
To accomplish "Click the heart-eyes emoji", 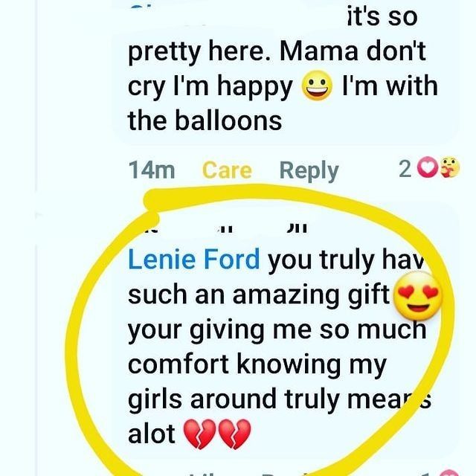I will click(x=418, y=296).
